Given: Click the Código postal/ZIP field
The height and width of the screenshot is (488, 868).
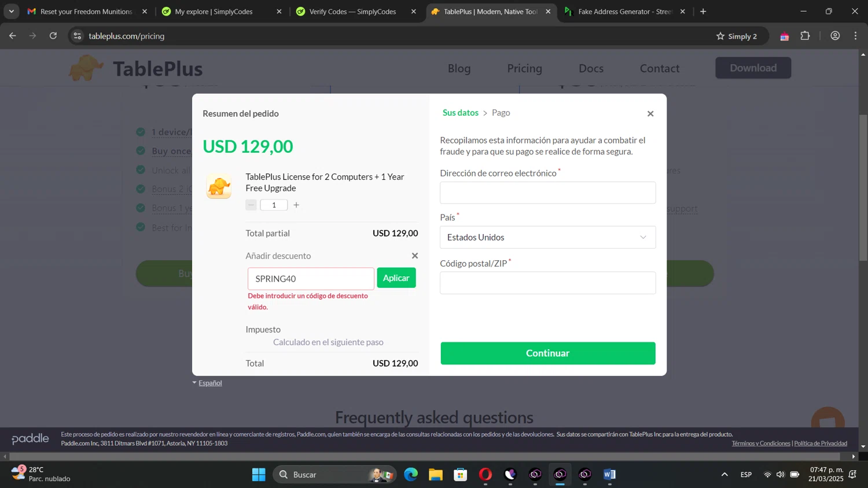Looking at the screenshot, I should click(547, 283).
